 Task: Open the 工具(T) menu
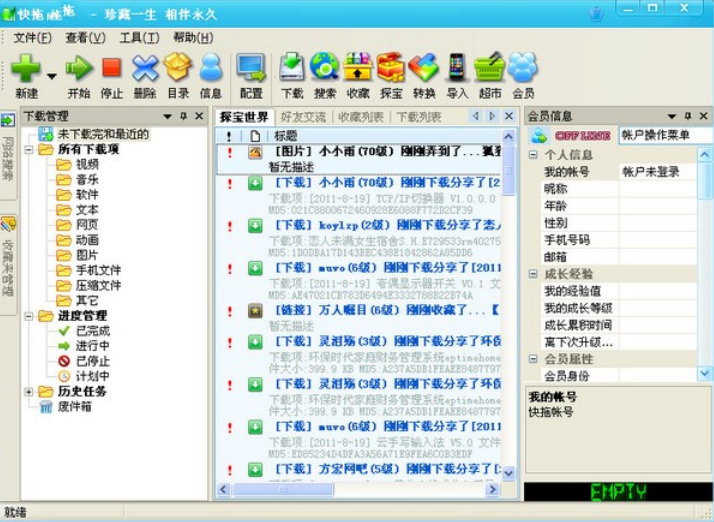point(138,38)
